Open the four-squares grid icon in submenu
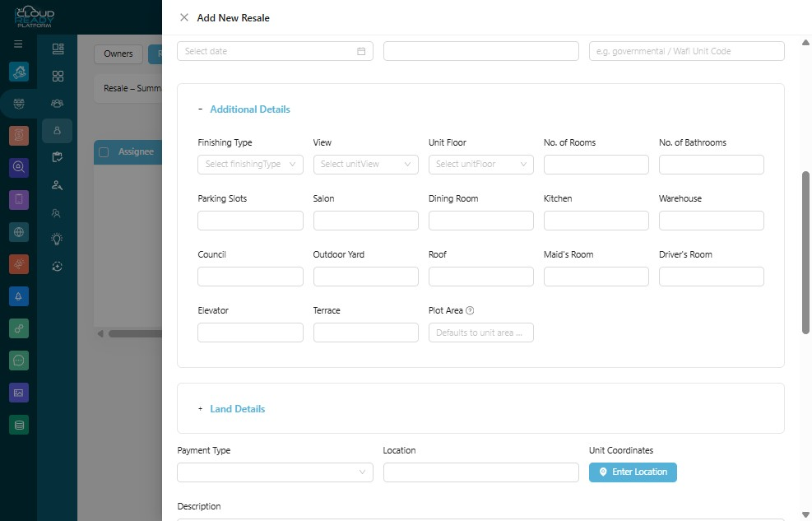This screenshot has height=521, width=812. coord(58,76)
